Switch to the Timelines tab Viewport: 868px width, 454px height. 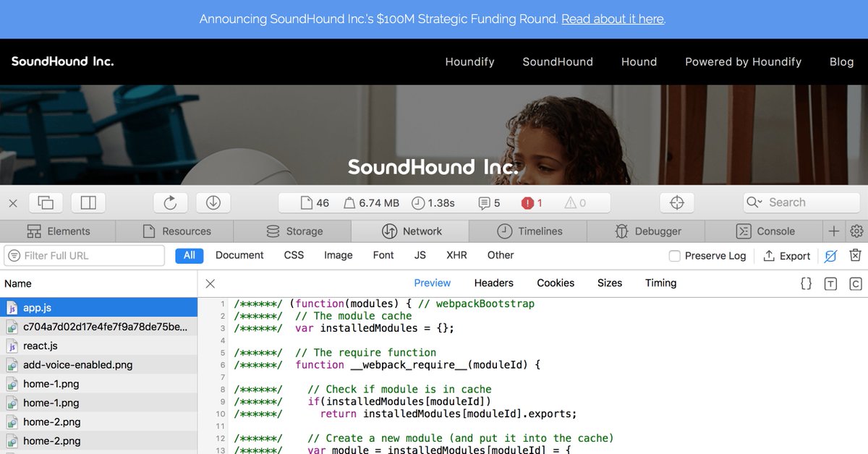529,231
